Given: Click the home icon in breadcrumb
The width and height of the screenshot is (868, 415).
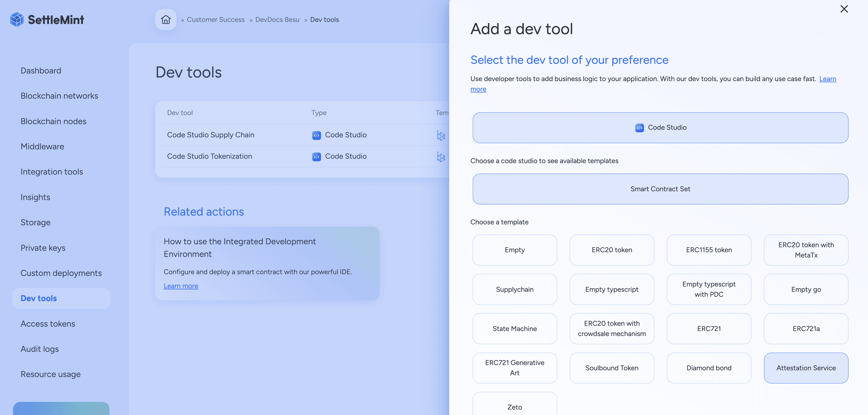Looking at the screenshot, I should point(165,19).
